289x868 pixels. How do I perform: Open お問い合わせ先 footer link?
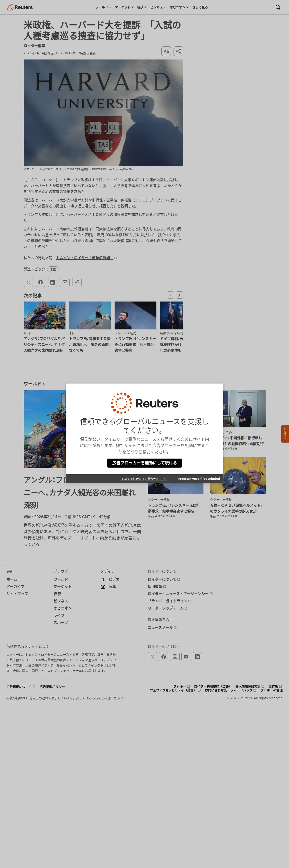(x=216, y=690)
